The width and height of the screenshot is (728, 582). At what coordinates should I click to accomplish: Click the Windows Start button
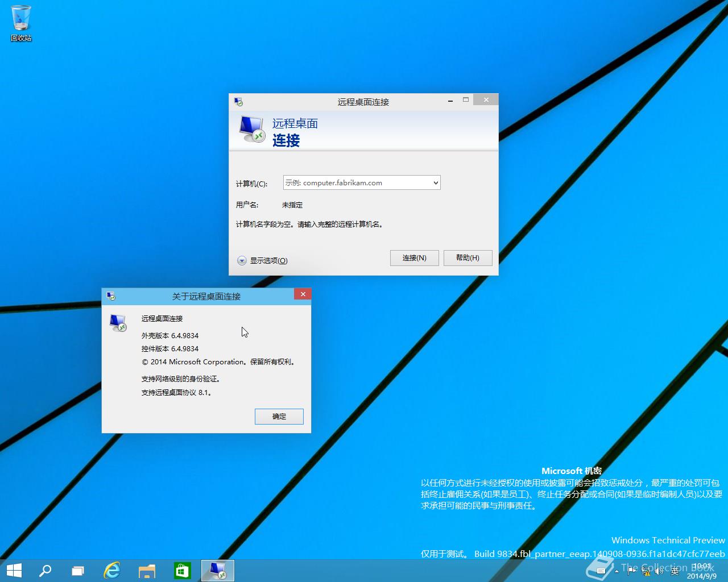14,571
